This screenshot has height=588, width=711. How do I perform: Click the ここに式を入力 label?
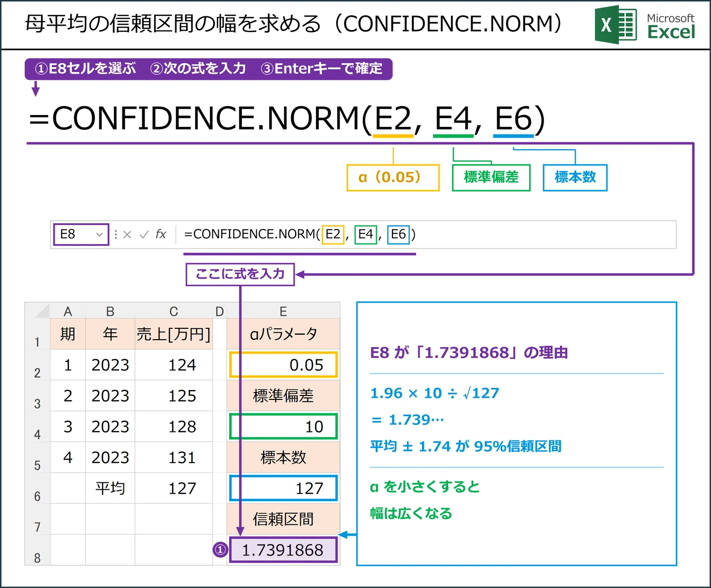(x=240, y=274)
